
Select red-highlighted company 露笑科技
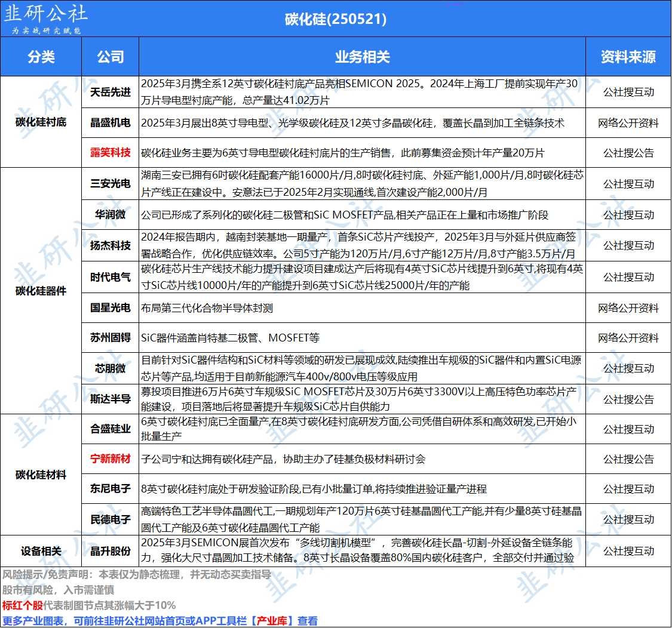pyautogui.click(x=110, y=152)
